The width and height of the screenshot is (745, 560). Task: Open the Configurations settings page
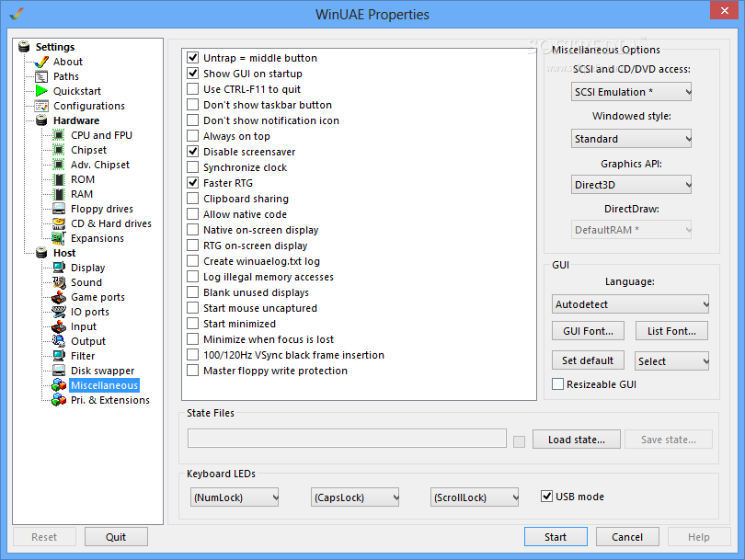click(x=89, y=106)
